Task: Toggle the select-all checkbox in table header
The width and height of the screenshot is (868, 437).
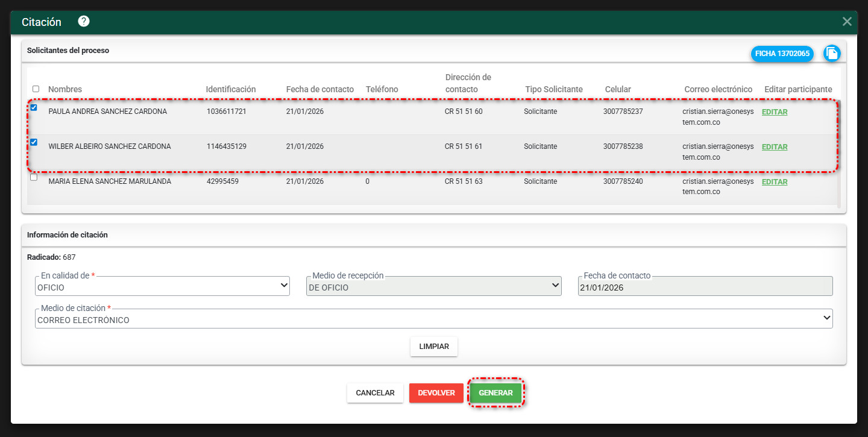Action: click(x=36, y=89)
